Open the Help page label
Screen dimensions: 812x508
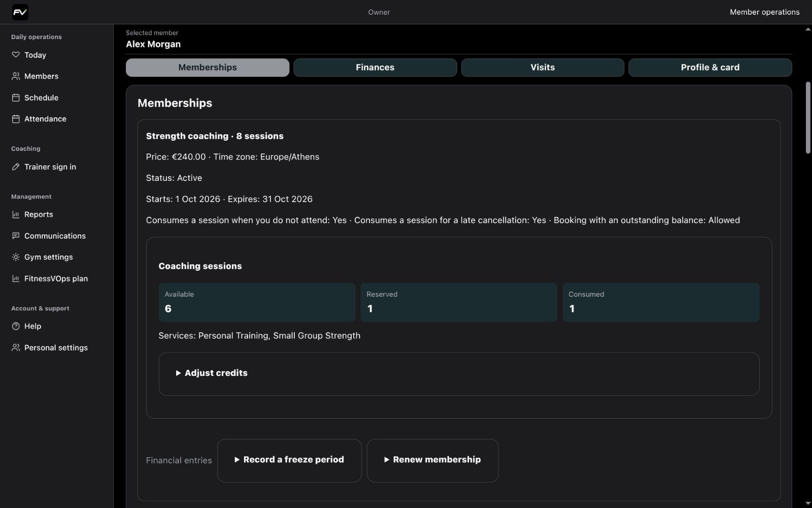coord(32,326)
